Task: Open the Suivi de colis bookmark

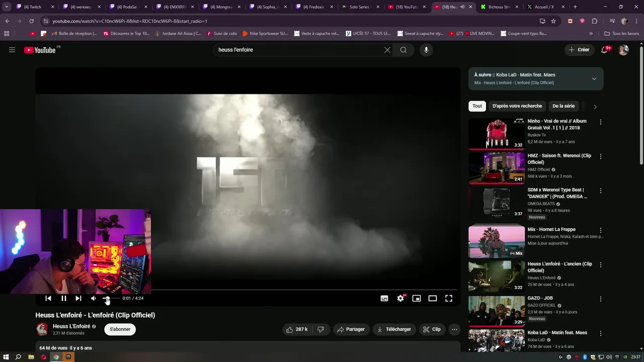Action: [x=221, y=34]
